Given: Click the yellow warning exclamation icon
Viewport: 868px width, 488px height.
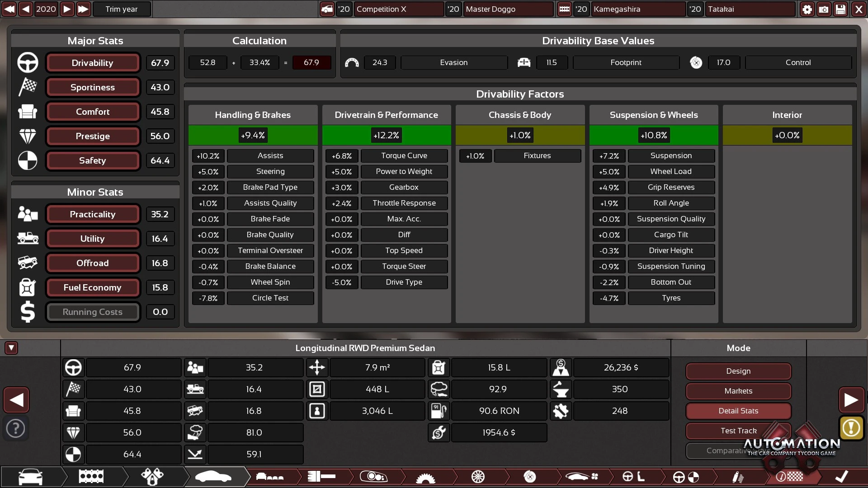Looking at the screenshot, I should point(851,427).
